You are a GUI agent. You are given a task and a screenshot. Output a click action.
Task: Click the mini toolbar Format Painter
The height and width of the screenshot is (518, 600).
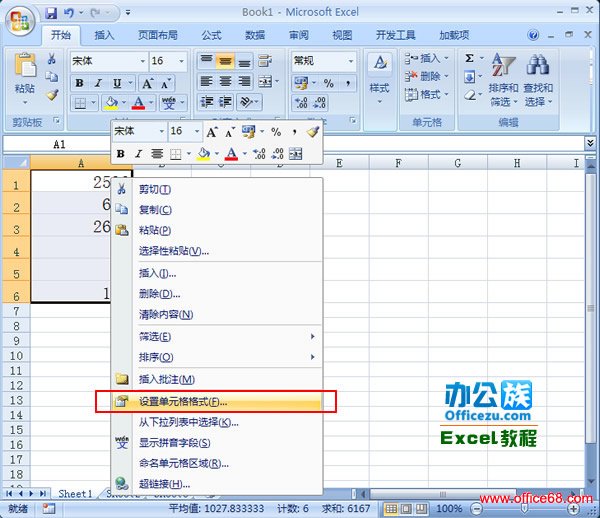point(312,132)
